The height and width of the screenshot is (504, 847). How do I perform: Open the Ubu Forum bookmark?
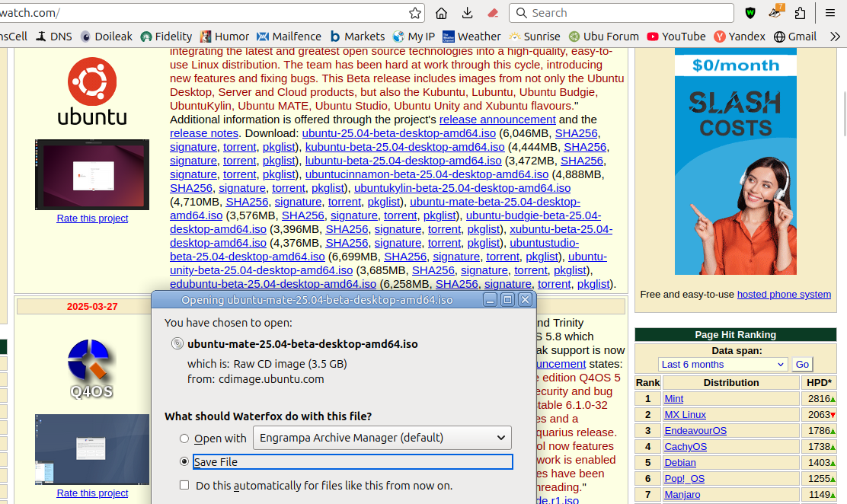click(604, 37)
